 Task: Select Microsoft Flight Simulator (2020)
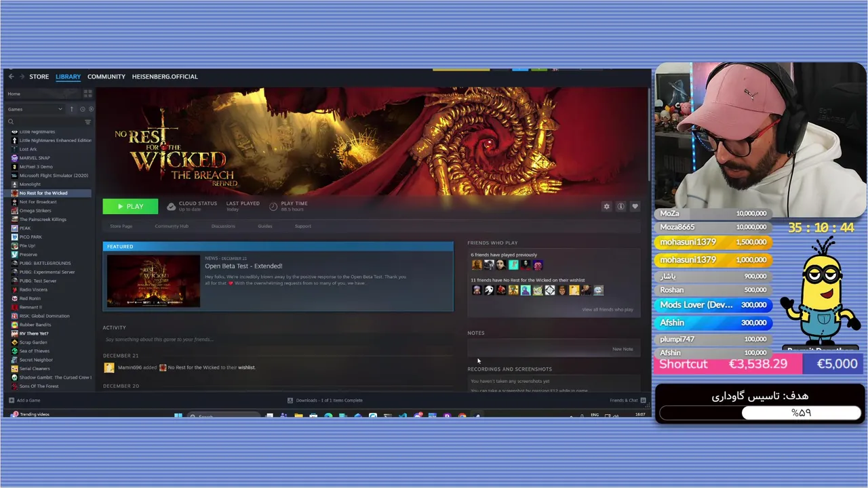coord(54,176)
